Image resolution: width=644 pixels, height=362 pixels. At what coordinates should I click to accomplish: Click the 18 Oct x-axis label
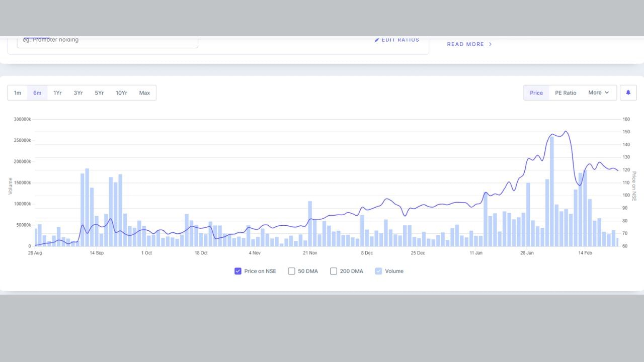[x=201, y=253]
